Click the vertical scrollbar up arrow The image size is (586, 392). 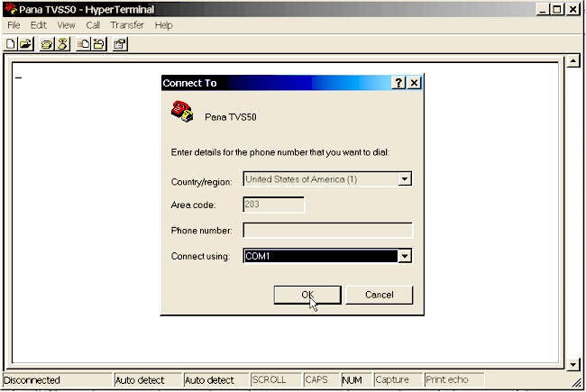[x=572, y=62]
